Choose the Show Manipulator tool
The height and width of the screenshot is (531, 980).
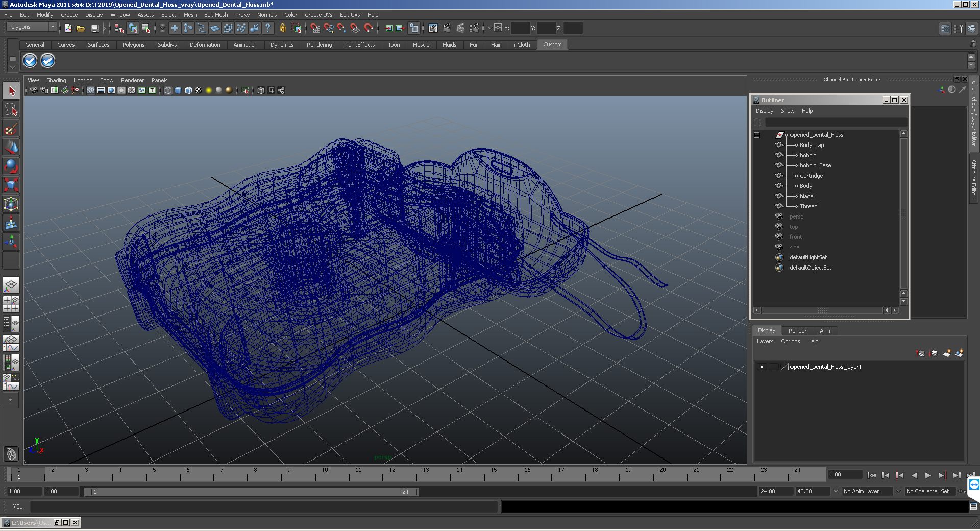(x=11, y=241)
